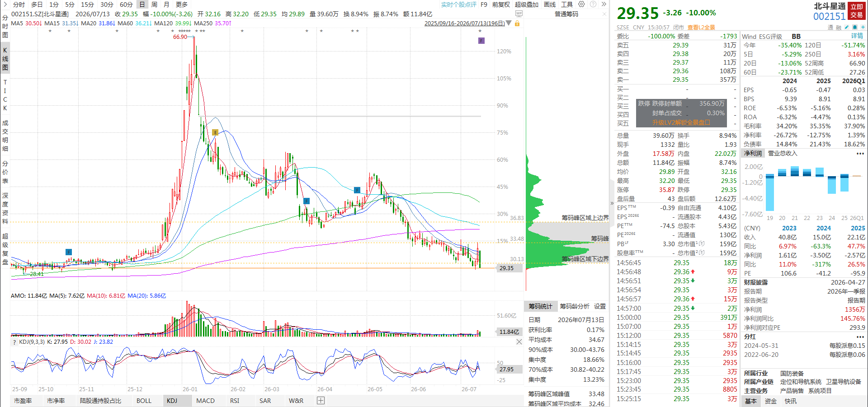Open the 筹码统计 tab
Viewport: 868px width, 407px height.
[x=540, y=306]
